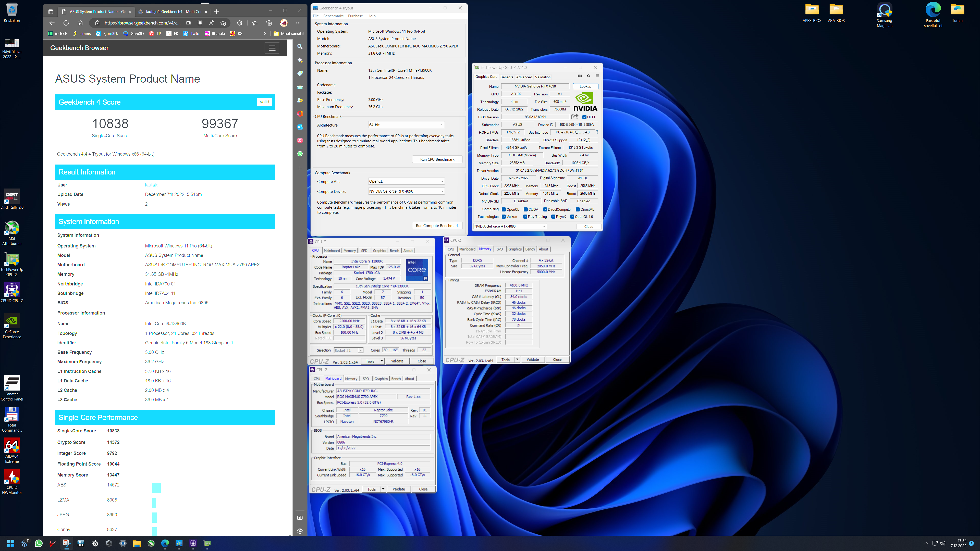Image resolution: width=980 pixels, height=551 pixels.
Task: Toggle the DirectCompute checkbox in GPU-Z
Action: tap(545, 209)
